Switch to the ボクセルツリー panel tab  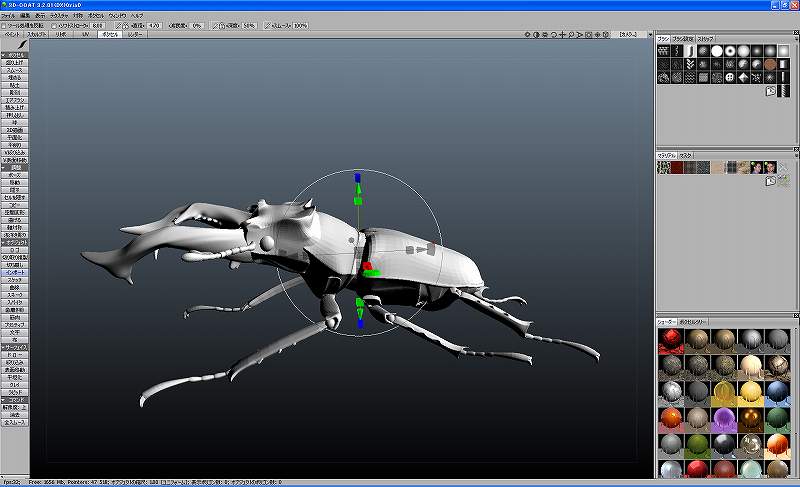pyautogui.click(x=693, y=322)
